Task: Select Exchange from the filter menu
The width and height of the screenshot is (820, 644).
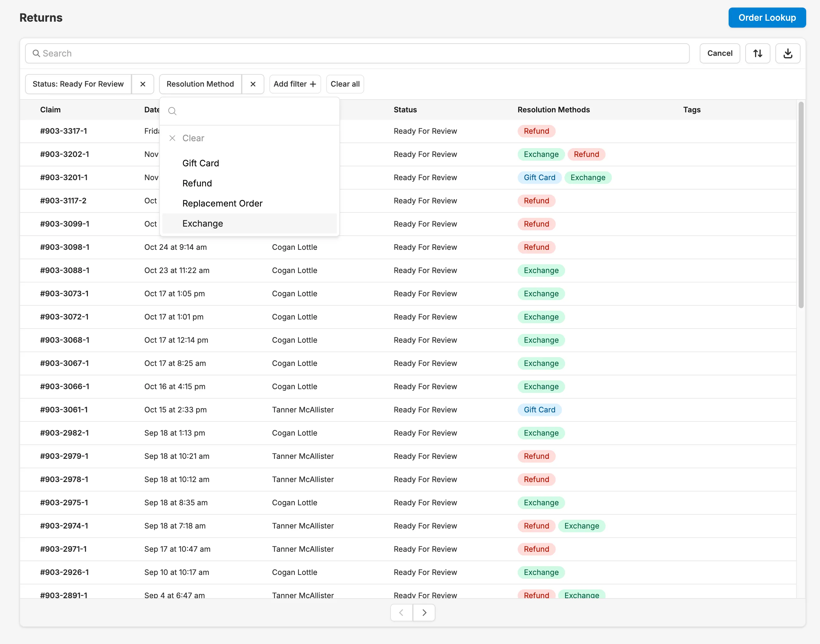Action: coord(202,223)
